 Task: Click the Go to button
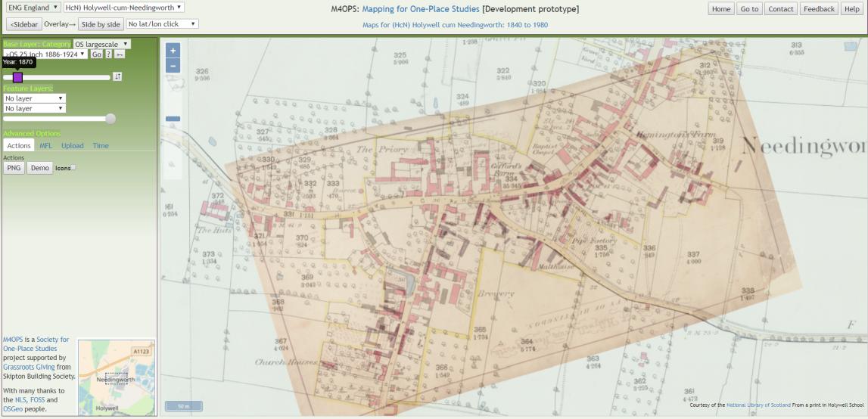point(749,9)
